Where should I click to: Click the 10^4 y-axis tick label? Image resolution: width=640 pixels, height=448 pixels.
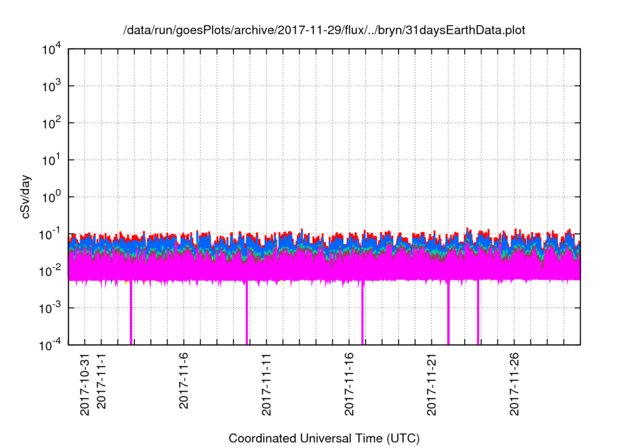pos(51,49)
